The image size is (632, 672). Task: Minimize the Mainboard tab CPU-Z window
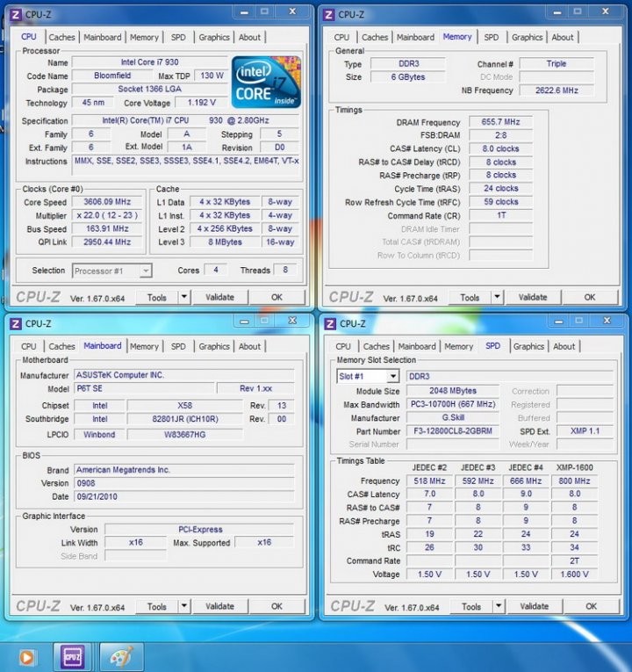[244, 321]
